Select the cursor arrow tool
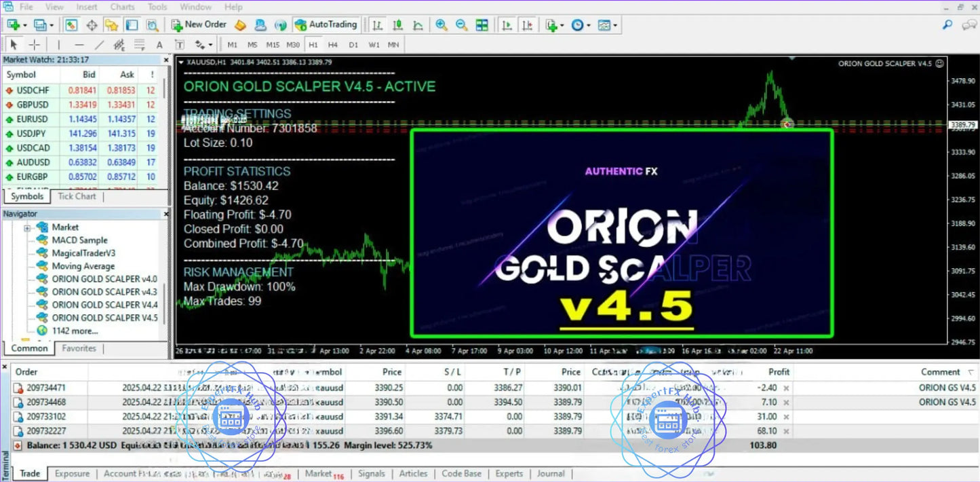Viewport: 980px width, 482px height. [x=14, y=45]
